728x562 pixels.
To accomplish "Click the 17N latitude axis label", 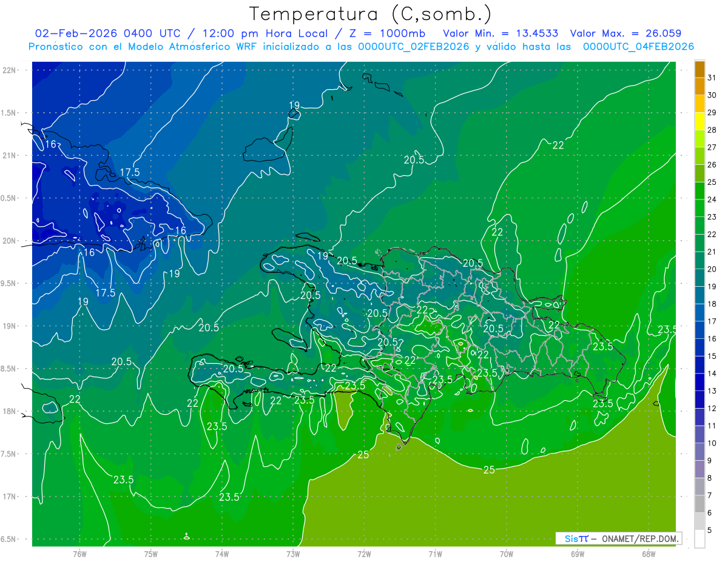I will (x=10, y=497).
